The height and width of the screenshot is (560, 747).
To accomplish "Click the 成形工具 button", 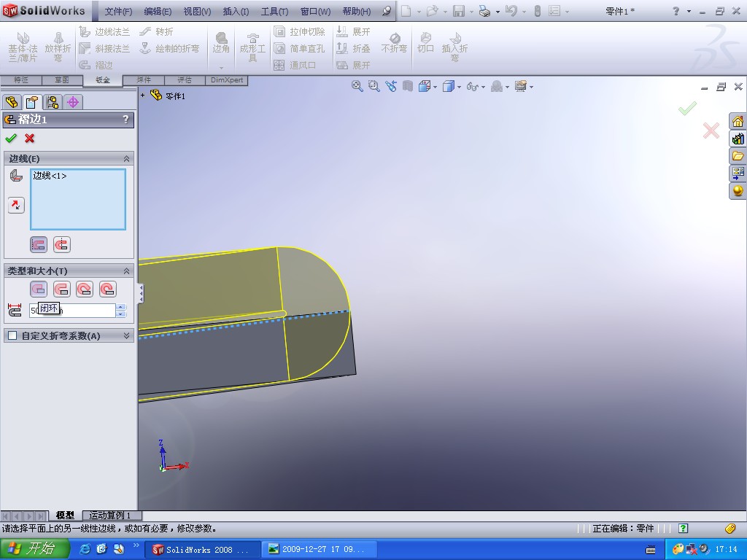I will point(252,47).
